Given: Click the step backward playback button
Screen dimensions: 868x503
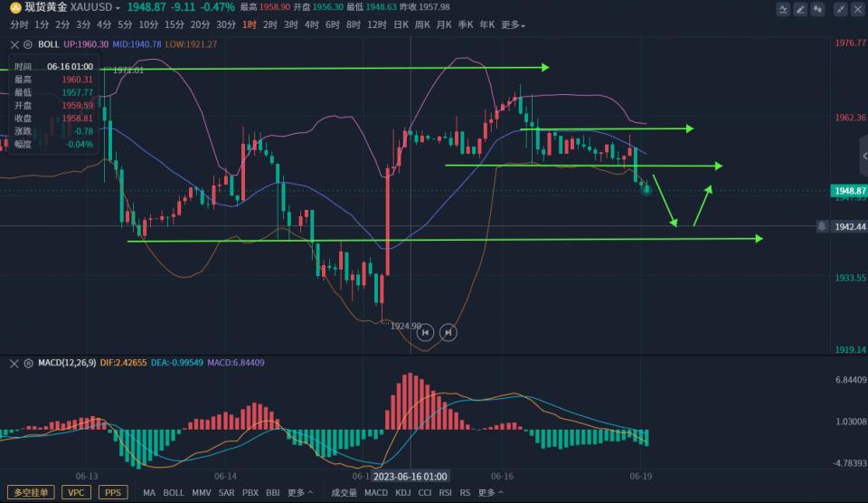Looking at the screenshot, I should click(425, 333).
